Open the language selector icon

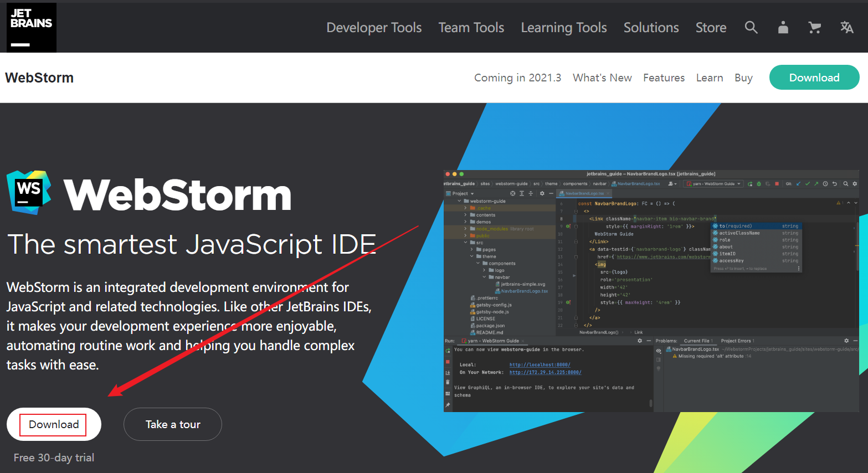(x=847, y=27)
